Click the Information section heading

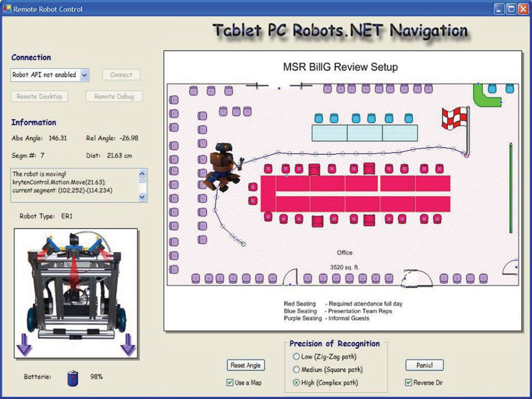point(34,123)
